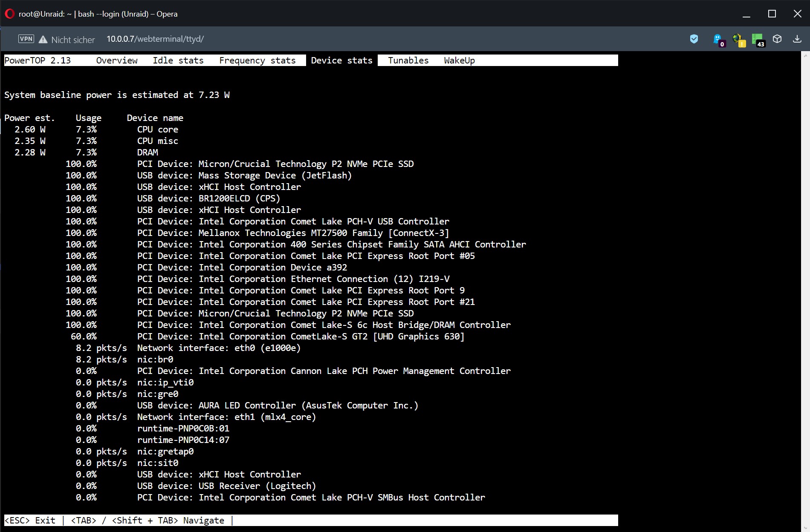Switch to the Tunables tab

408,60
